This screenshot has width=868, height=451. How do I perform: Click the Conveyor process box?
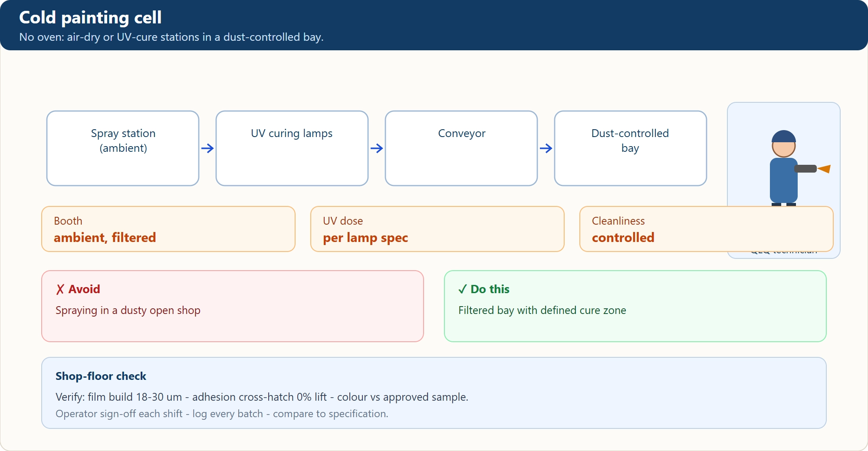[x=461, y=148]
